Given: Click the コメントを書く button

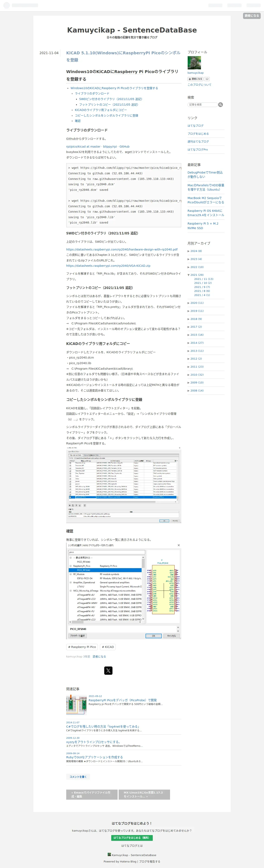Looking at the screenshot, I should (x=78, y=777).
